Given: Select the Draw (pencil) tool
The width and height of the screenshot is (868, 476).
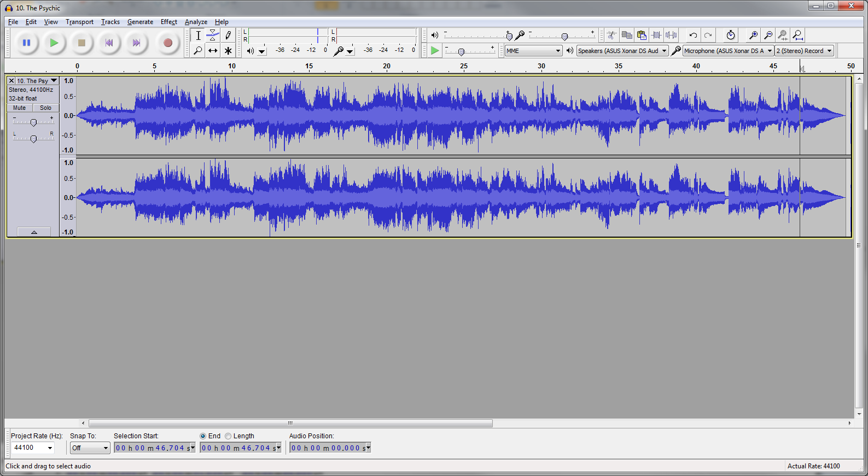Looking at the screenshot, I should tap(228, 36).
